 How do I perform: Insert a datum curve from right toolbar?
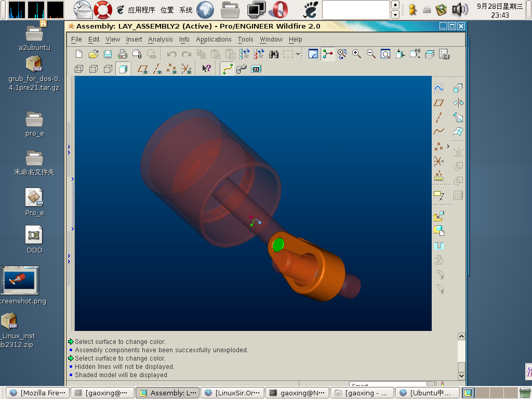(438, 131)
